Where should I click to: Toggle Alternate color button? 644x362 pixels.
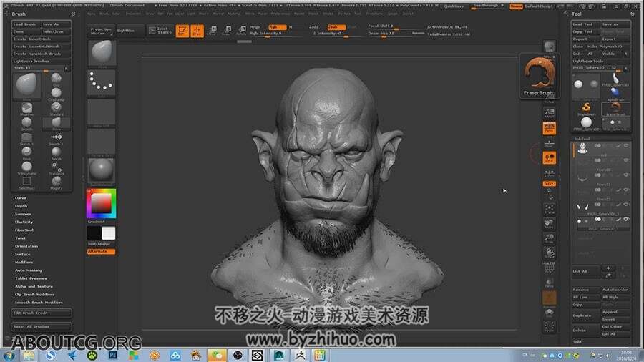(101, 251)
